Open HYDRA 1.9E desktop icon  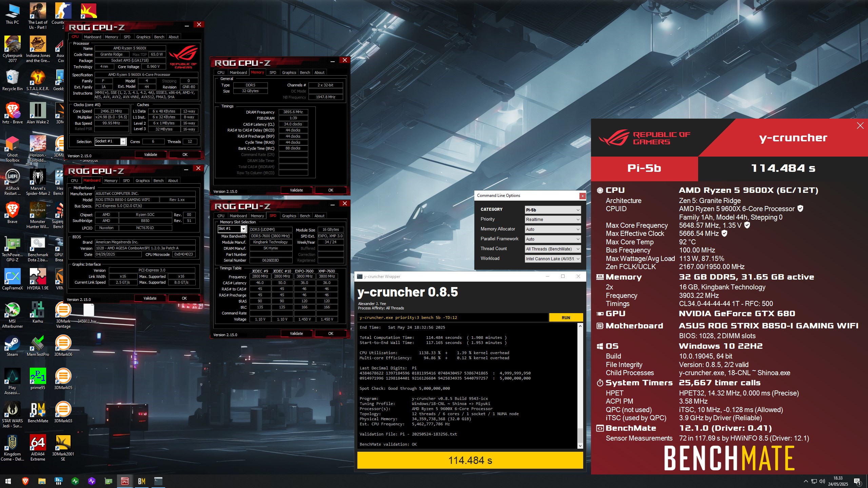(38, 280)
